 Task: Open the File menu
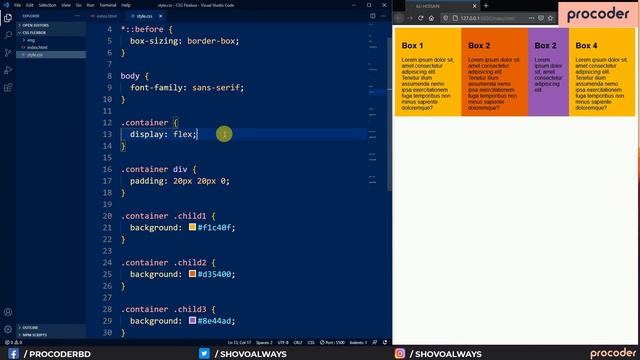point(17,5)
